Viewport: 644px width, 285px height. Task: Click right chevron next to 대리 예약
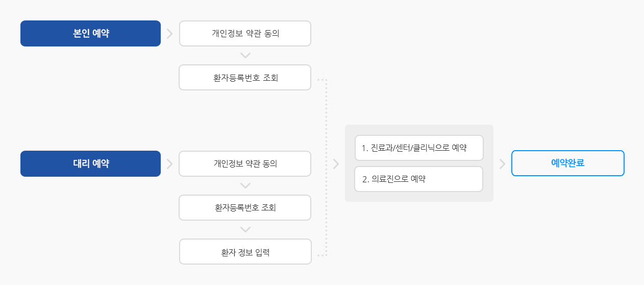pyautogui.click(x=169, y=164)
